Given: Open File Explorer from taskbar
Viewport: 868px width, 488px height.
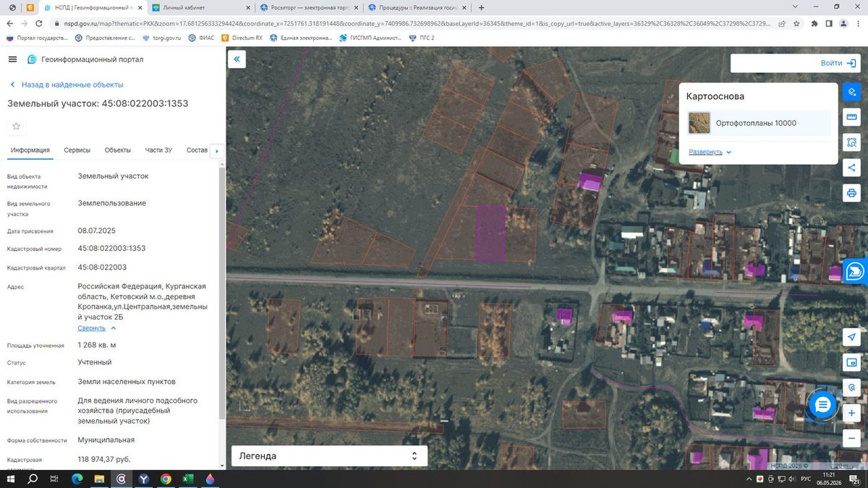Looking at the screenshot, I should pos(99,479).
